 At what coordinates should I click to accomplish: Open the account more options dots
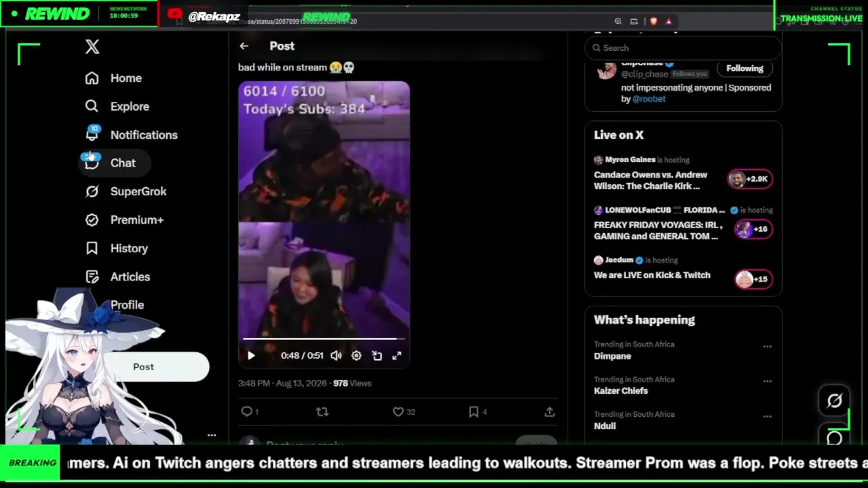(x=212, y=435)
